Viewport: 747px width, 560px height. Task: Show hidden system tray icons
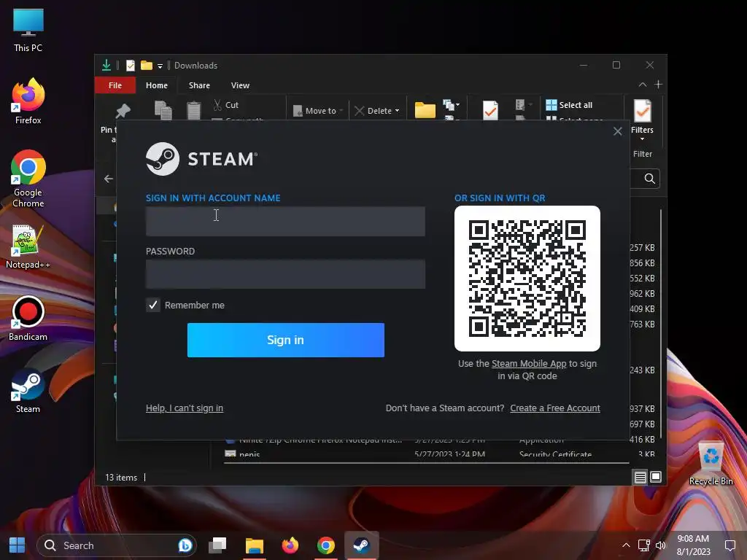click(x=626, y=545)
